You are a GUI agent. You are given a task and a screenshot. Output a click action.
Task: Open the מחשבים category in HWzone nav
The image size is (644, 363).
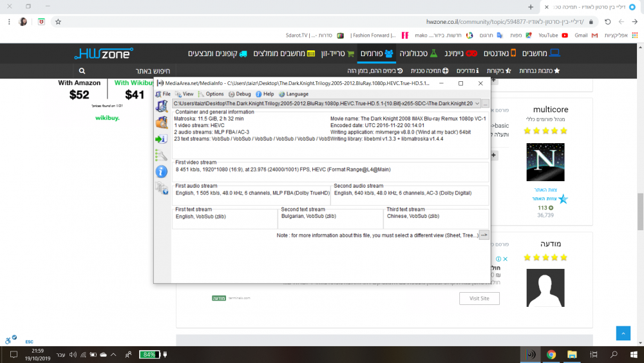click(x=541, y=54)
